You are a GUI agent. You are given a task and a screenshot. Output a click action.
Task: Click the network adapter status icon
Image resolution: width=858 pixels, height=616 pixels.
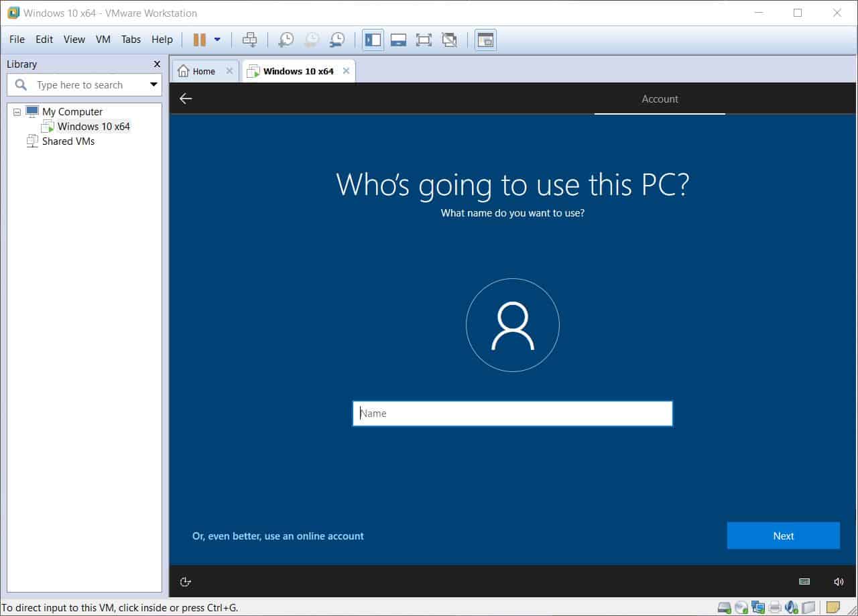758,608
